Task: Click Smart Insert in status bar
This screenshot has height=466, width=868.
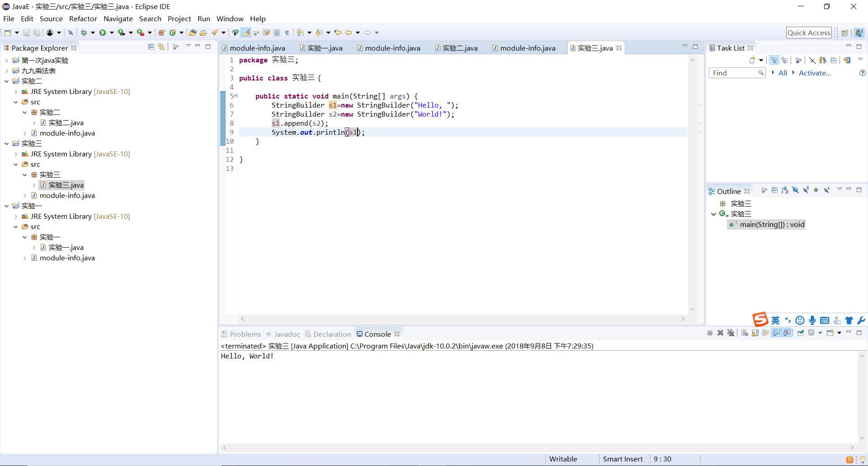Action: click(623, 459)
